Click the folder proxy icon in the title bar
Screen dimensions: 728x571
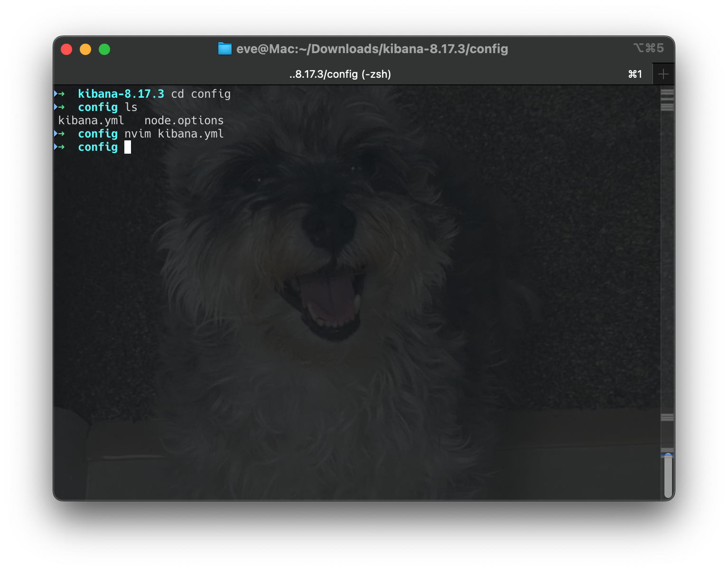[224, 48]
